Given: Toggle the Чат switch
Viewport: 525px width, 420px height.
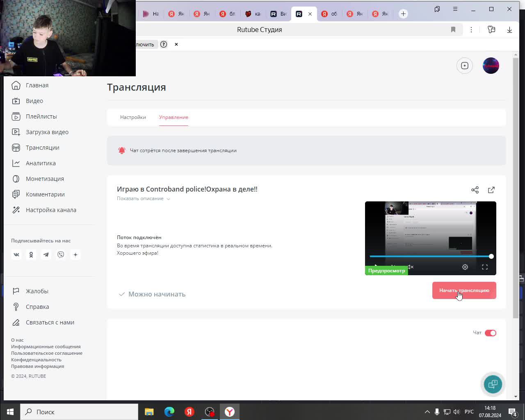Looking at the screenshot, I should [x=491, y=333].
